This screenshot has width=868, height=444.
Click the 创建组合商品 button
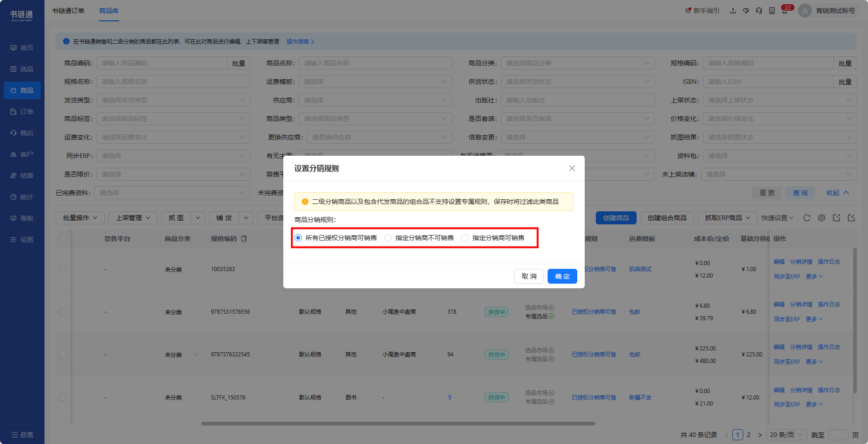pos(667,218)
